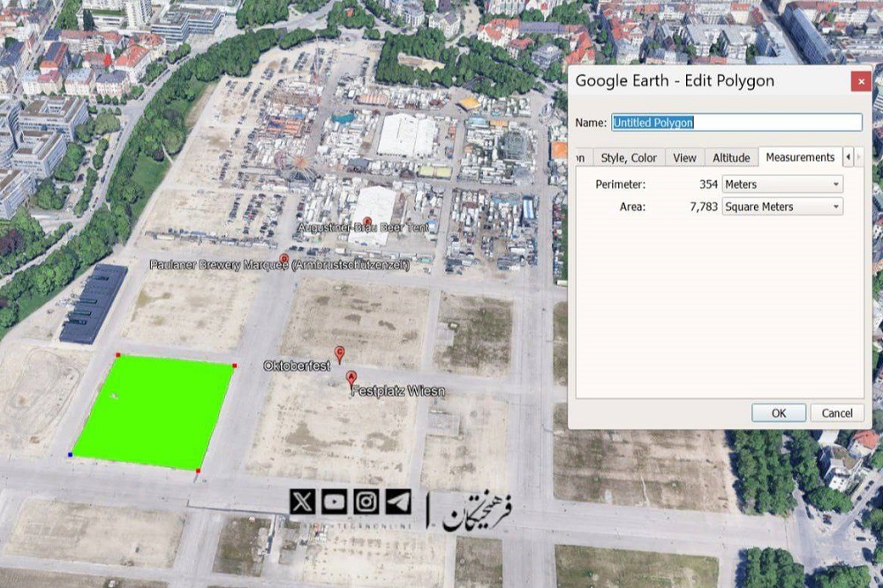Click the X (Twitter) logo icon

(x=302, y=501)
